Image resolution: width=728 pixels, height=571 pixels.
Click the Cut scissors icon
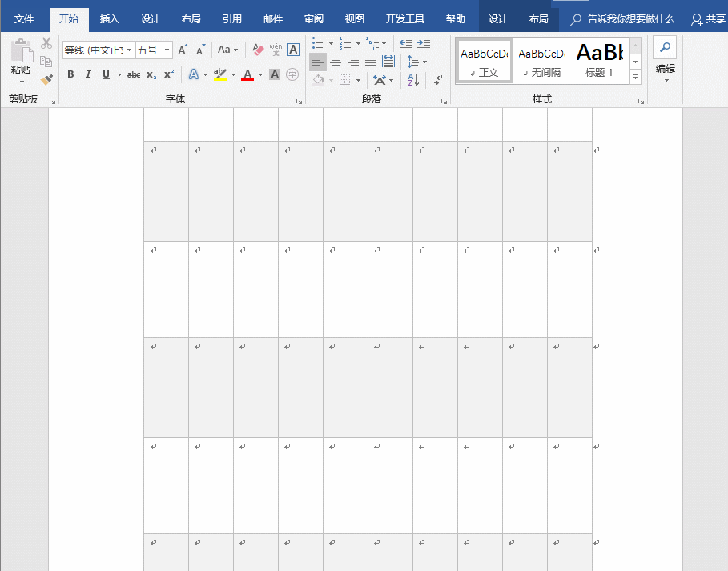click(46, 43)
